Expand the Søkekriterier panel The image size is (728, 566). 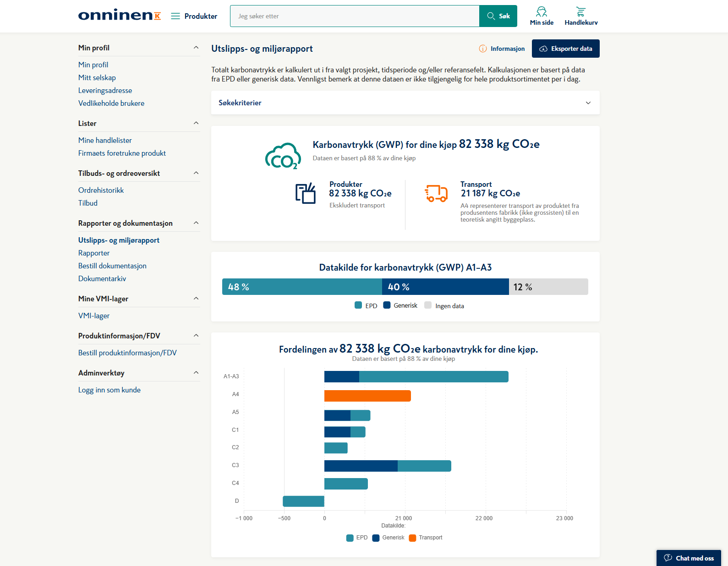pyautogui.click(x=405, y=103)
